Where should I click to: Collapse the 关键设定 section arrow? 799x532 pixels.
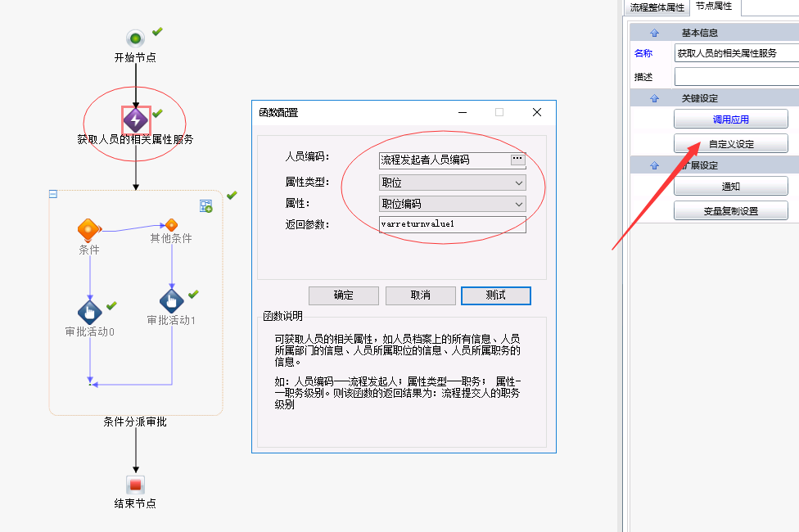point(655,98)
